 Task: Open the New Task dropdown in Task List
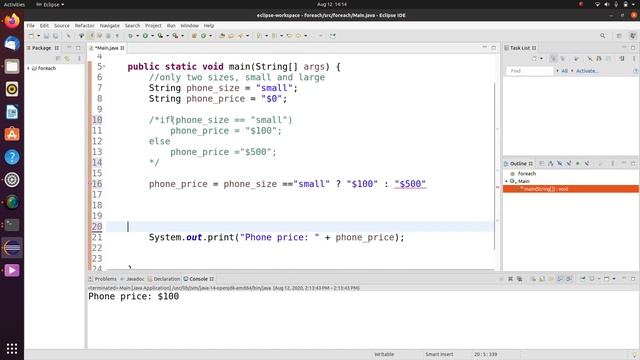(x=542, y=59)
